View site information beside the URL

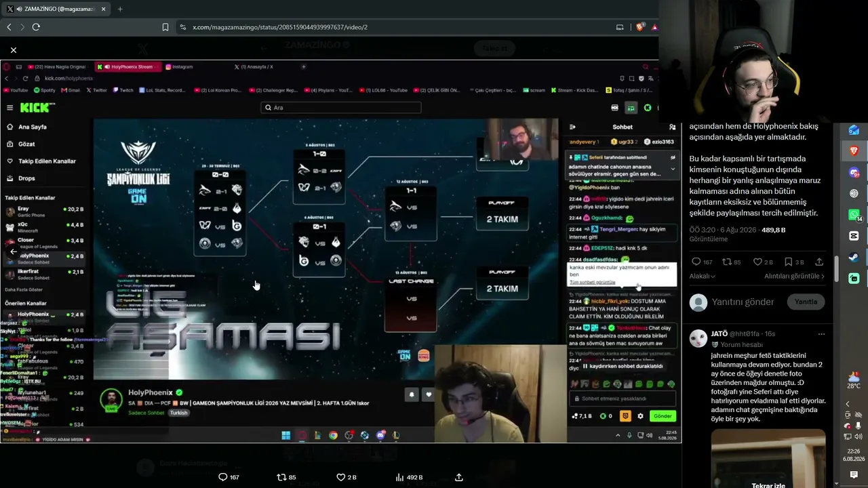tap(182, 27)
